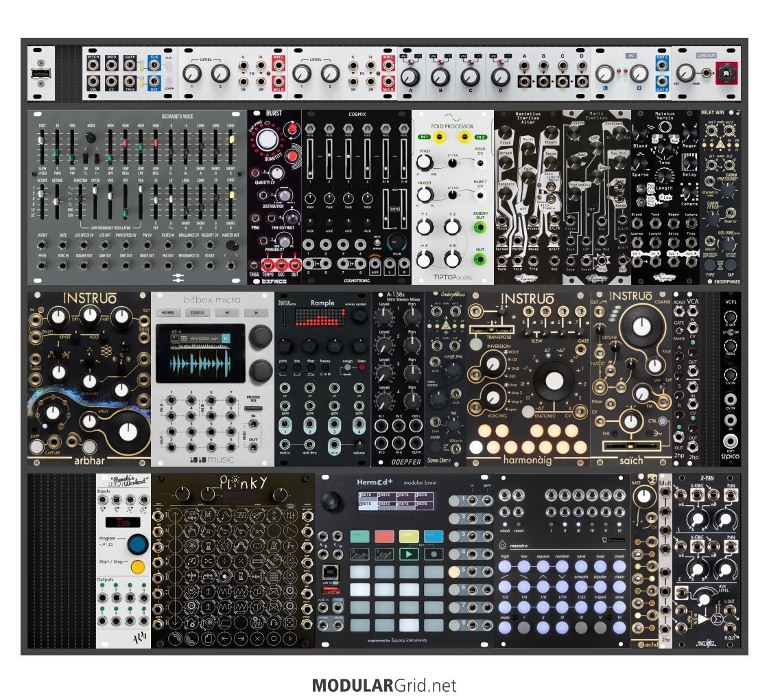Viewport: 769px width, 700px height.
Task: Tap the TAP button on Milky Way
Action: tap(729, 265)
